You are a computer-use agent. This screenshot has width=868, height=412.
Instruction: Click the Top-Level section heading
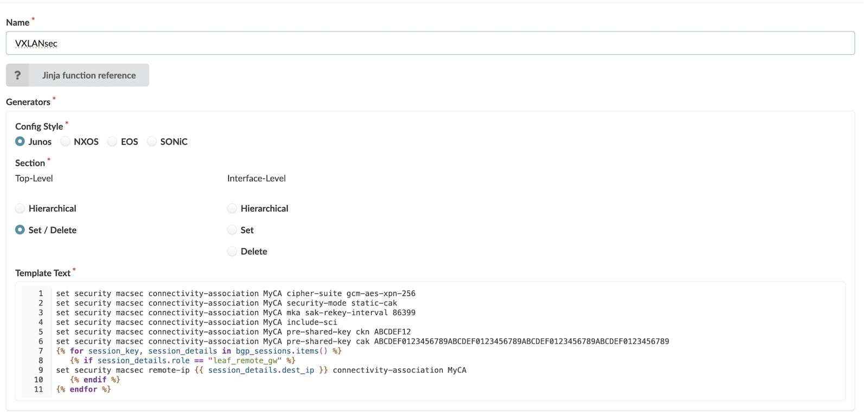pos(34,178)
